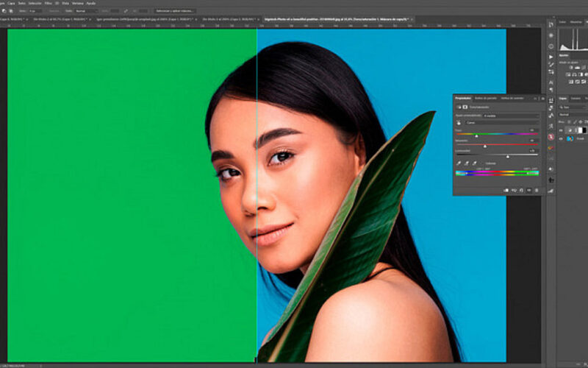Select the targeted adjustment hand tool

[459, 123]
